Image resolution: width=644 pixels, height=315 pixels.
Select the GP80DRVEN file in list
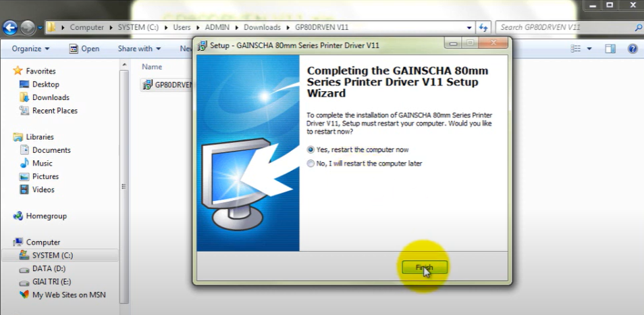coord(167,85)
